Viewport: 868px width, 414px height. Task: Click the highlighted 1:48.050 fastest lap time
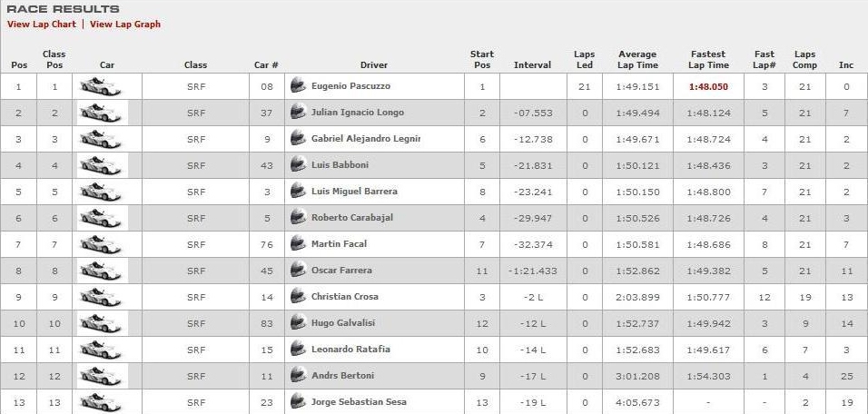(x=708, y=86)
